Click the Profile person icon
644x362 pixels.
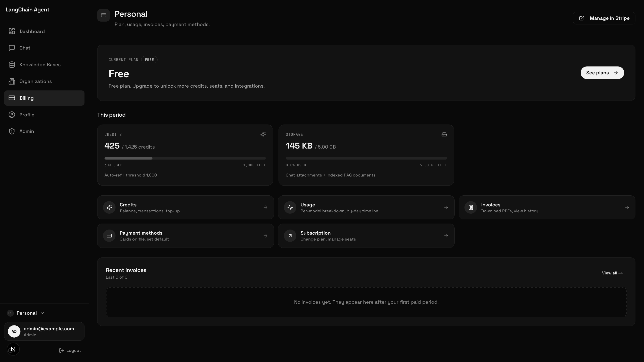[12, 115]
